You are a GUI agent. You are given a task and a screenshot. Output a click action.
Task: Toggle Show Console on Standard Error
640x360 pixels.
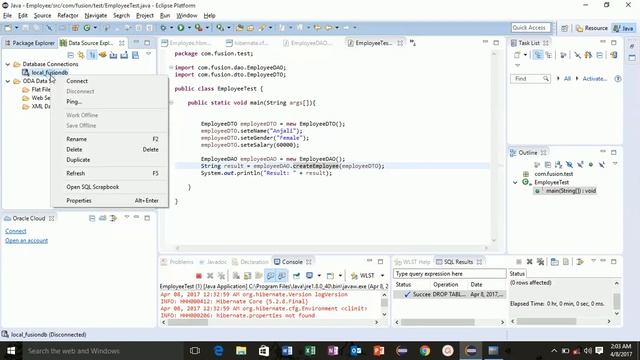point(282,276)
